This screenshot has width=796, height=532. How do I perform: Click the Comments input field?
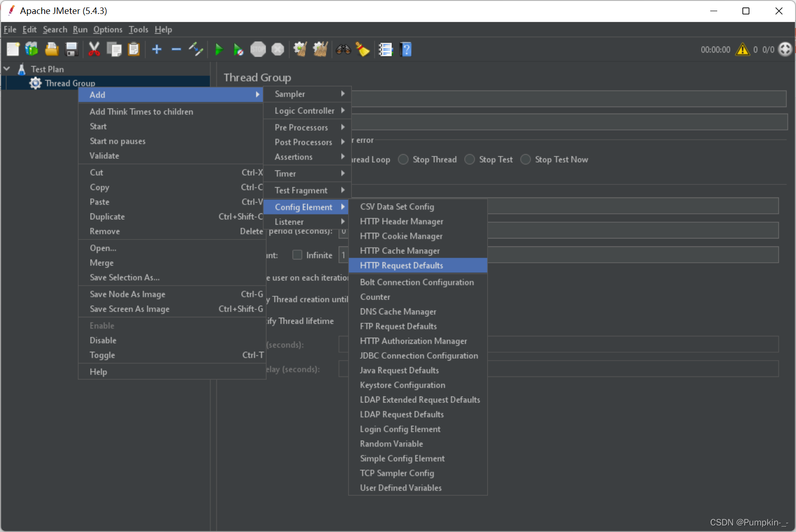[x=569, y=122]
